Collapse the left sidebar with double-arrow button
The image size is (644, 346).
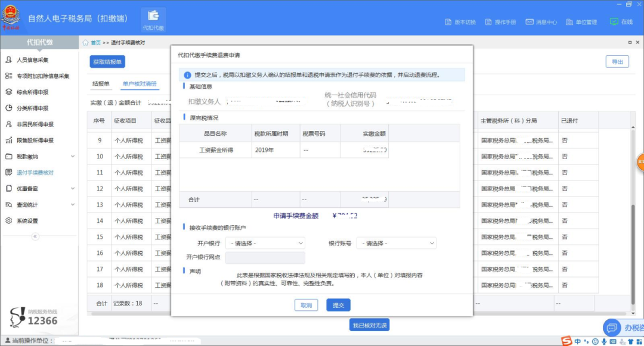click(35, 236)
